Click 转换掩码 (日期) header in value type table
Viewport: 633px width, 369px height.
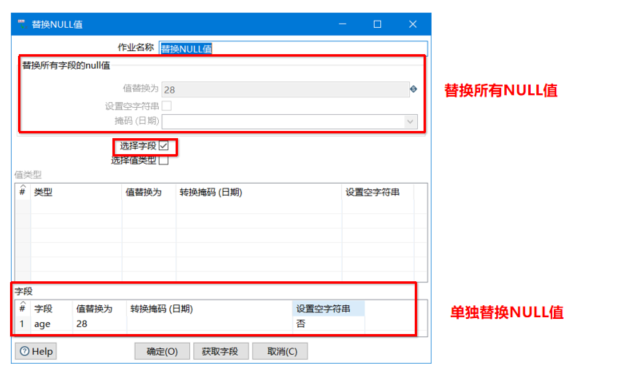[x=259, y=192]
